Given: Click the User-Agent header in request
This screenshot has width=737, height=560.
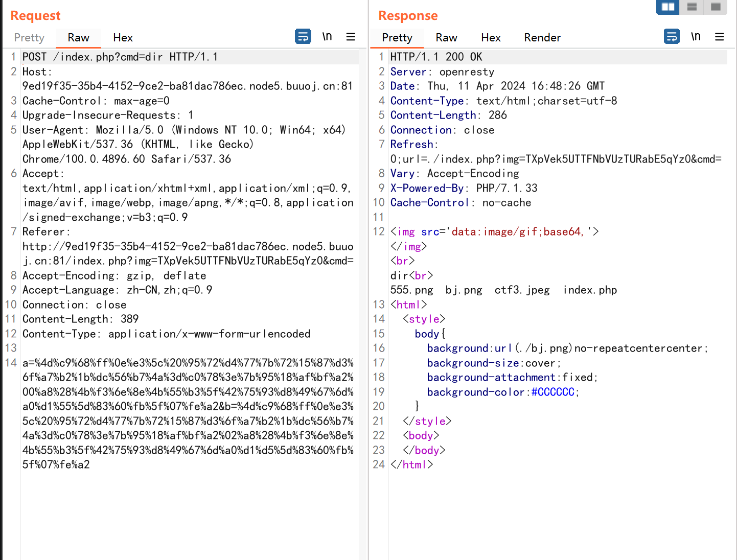Looking at the screenshot, I should (x=184, y=144).
